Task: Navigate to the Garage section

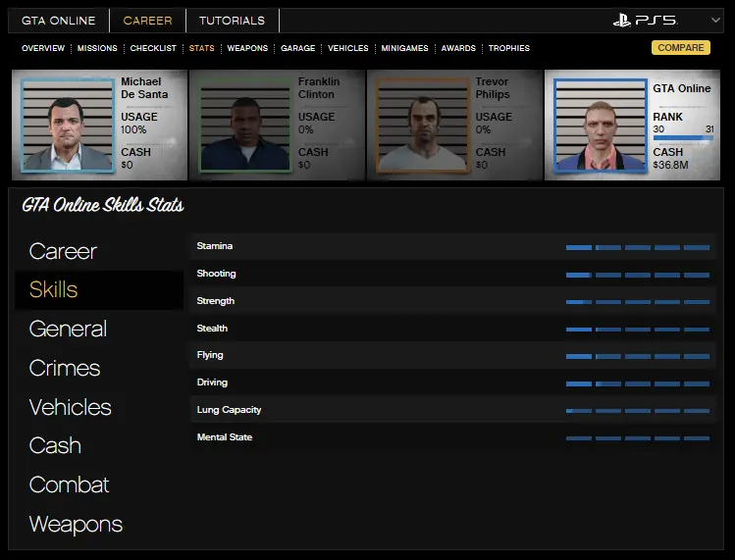Action: [x=297, y=48]
